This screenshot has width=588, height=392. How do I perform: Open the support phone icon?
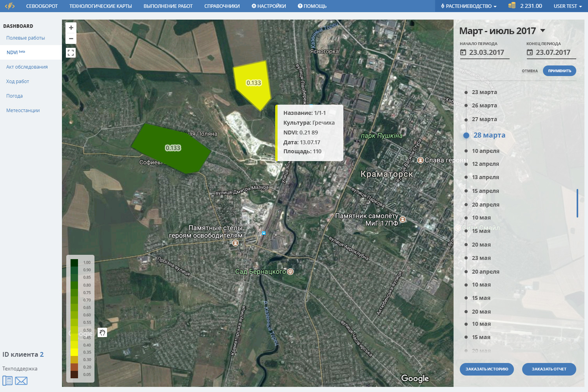pyautogui.click(x=7, y=381)
